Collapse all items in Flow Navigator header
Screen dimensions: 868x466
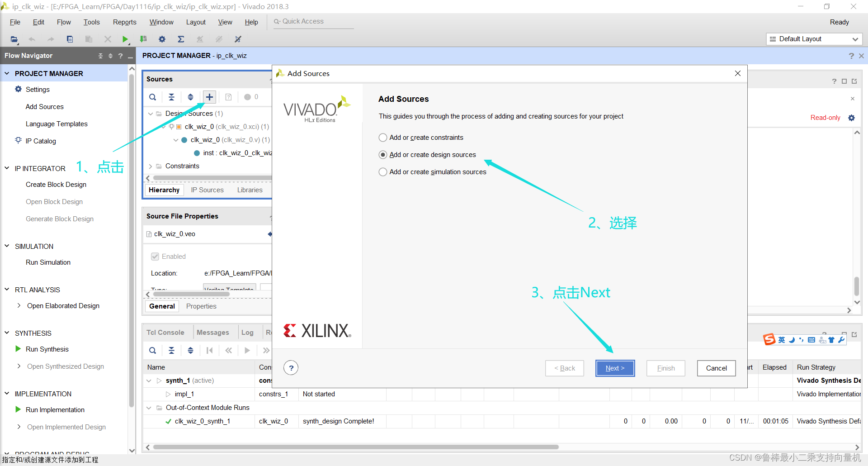coord(100,56)
